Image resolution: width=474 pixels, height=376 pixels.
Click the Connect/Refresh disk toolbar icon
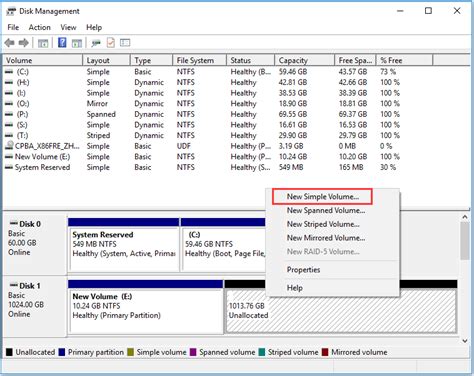click(x=96, y=43)
